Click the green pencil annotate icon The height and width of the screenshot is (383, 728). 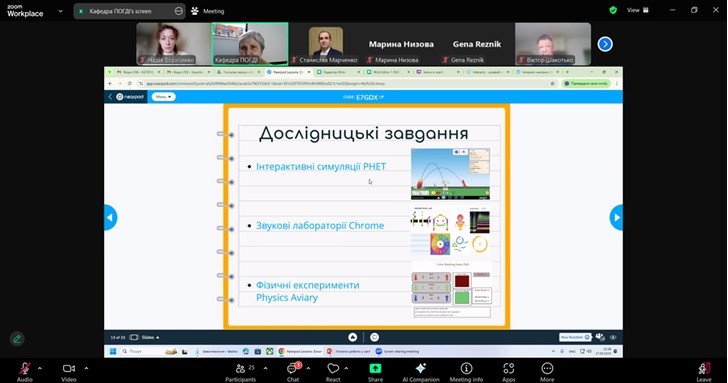17,339
